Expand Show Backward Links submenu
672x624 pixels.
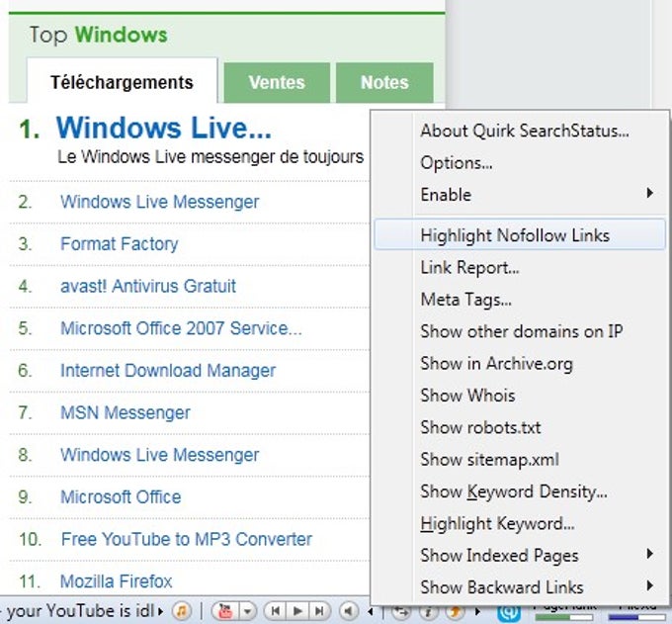click(x=520, y=587)
